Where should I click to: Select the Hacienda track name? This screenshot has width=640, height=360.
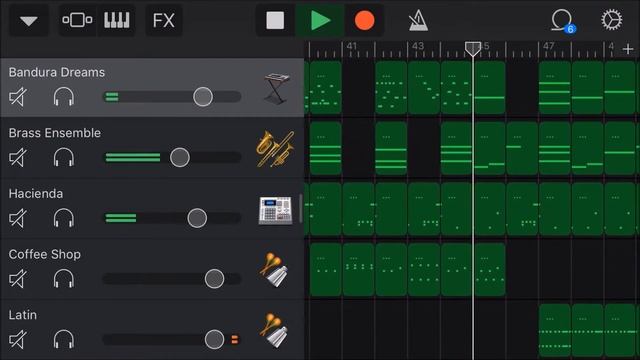click(36, 193)
